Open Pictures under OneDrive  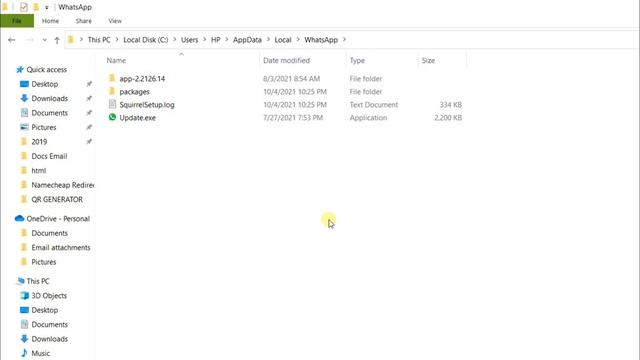(x=44, y=262)
